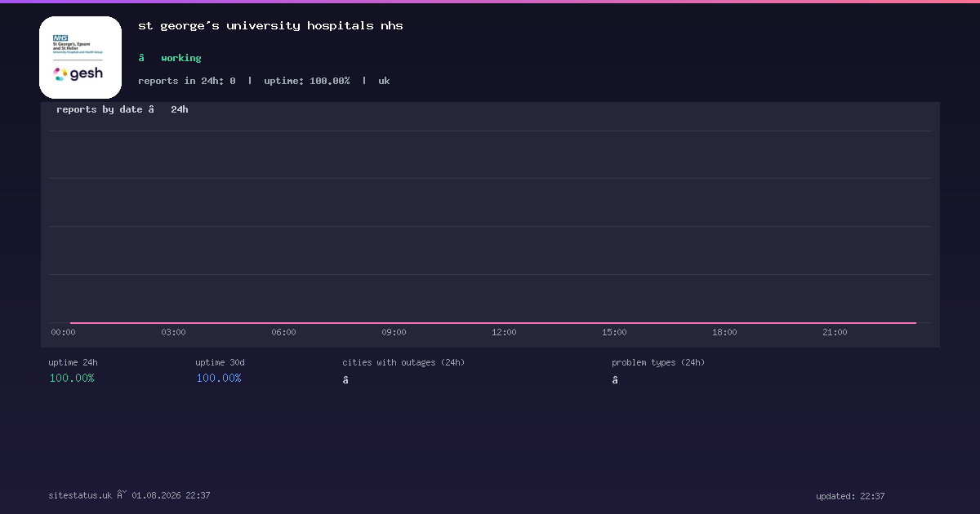This screenshot has height=514, width=980.
Task: Click the 21:00 time axis marker
Action: click(835, 332)
